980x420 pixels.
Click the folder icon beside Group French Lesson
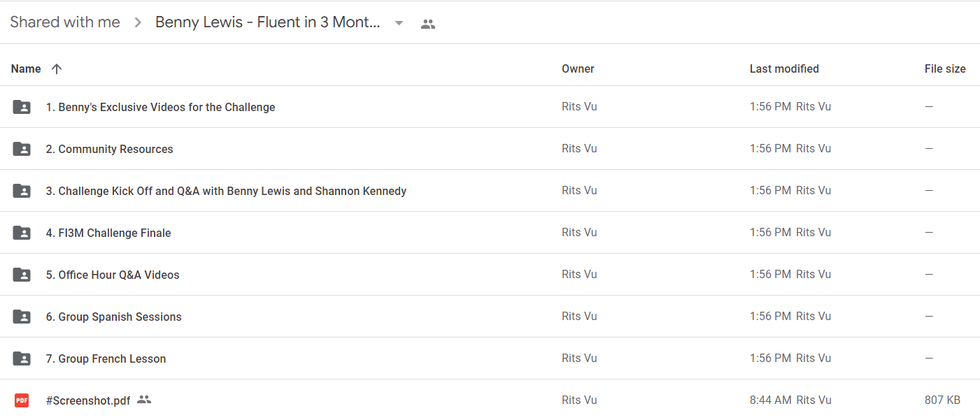(22, 359)
